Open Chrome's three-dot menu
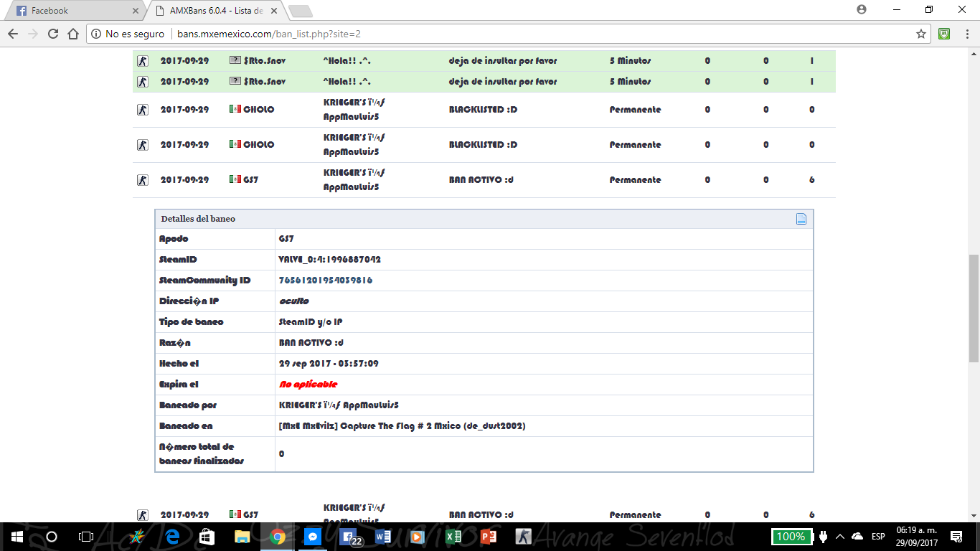Image resolution: width=980 pixels, height=551 pixels. pyautogui.click(x=966, y=34)
